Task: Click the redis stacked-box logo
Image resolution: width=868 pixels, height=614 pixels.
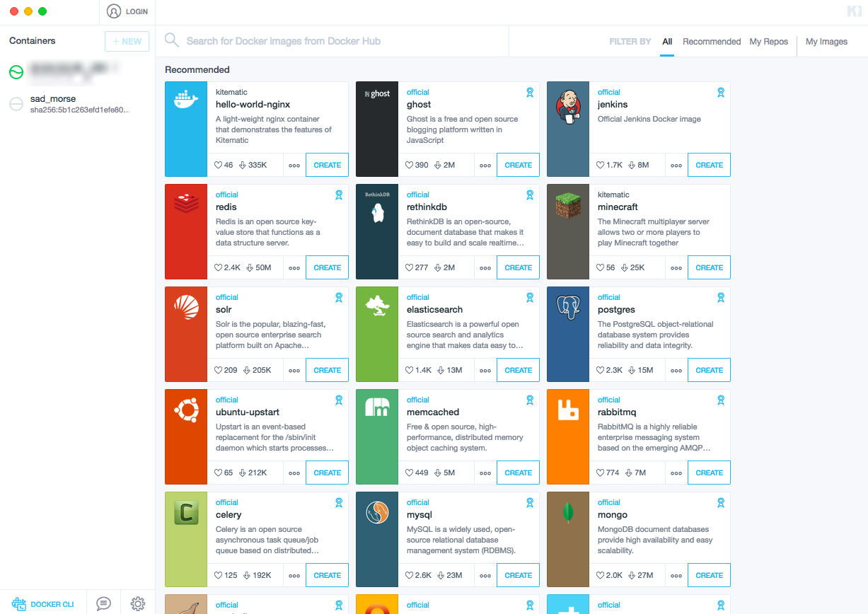Action: point(186,203)
